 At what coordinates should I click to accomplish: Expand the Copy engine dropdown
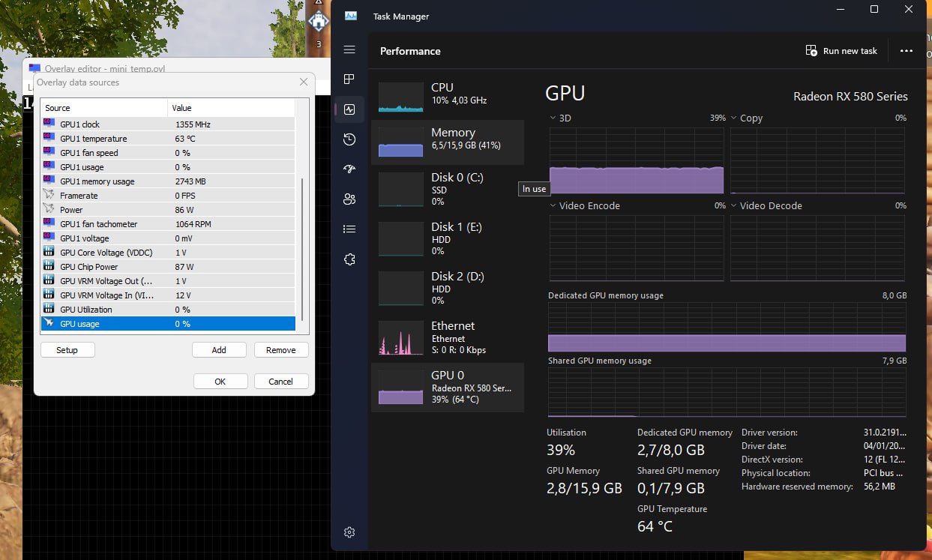(x=733, y=118)
